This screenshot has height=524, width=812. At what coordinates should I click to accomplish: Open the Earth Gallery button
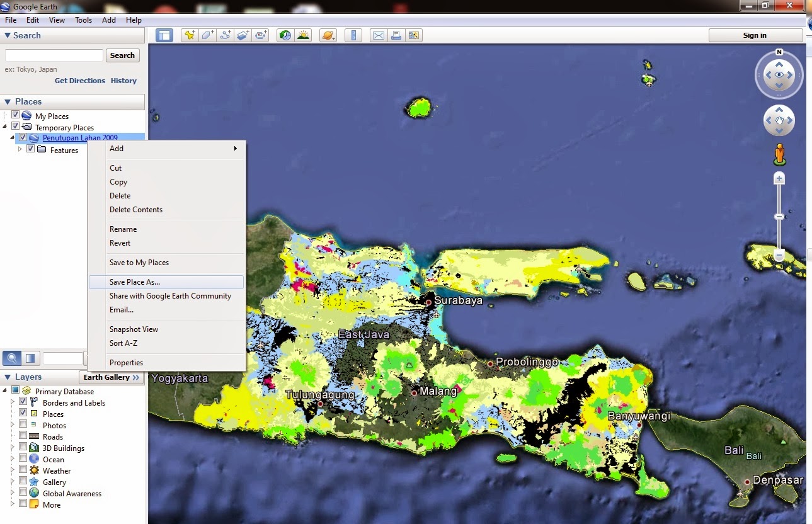[112, 377]
